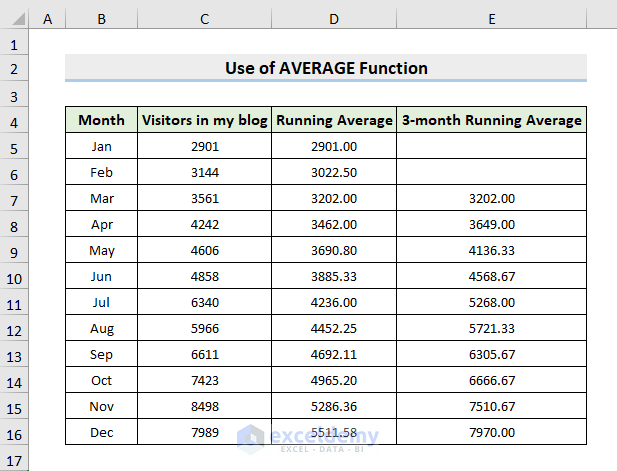Select column A header
617x471 pixels.
tap(47, 18)
